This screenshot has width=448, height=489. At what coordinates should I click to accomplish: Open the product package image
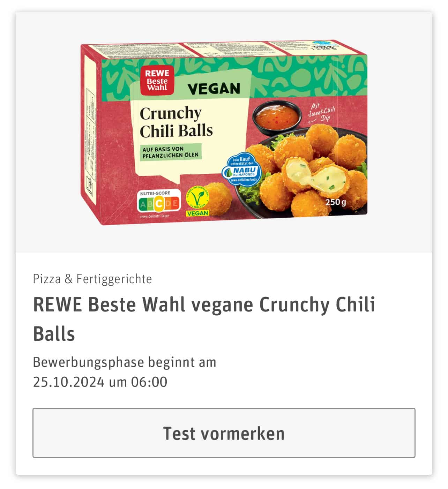(224, 132)
